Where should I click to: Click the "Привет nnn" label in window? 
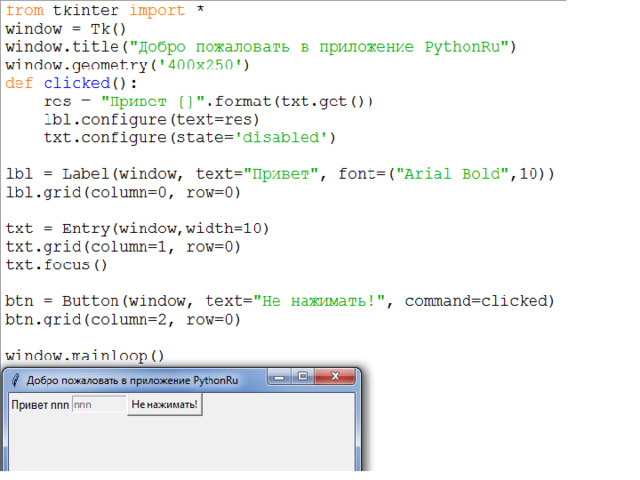pos(39,405)
